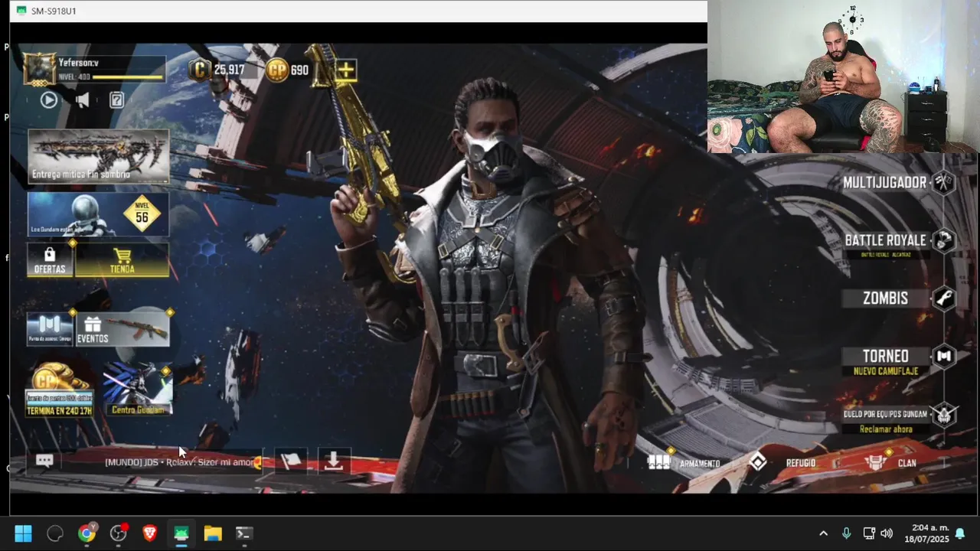The width and height of the screenshot is (980, 551).
Task: Open the Entrega mítica Fin sombrío banner
Action: point(99,157)
